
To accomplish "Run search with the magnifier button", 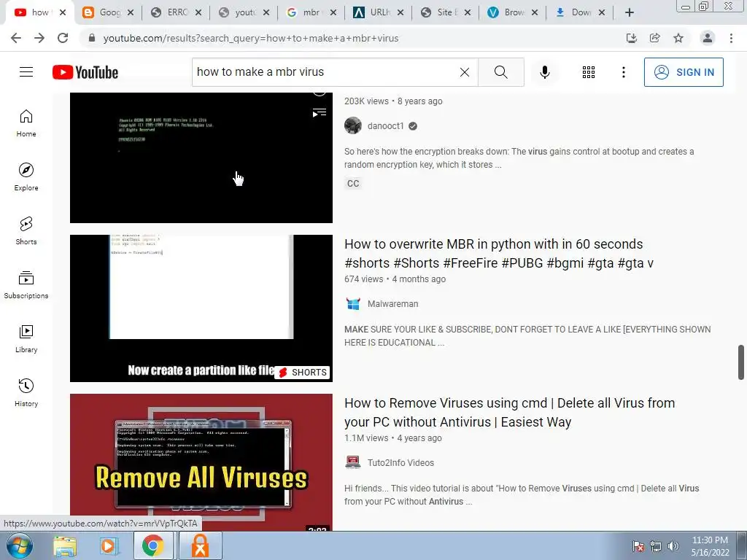I will click(500, 72).
